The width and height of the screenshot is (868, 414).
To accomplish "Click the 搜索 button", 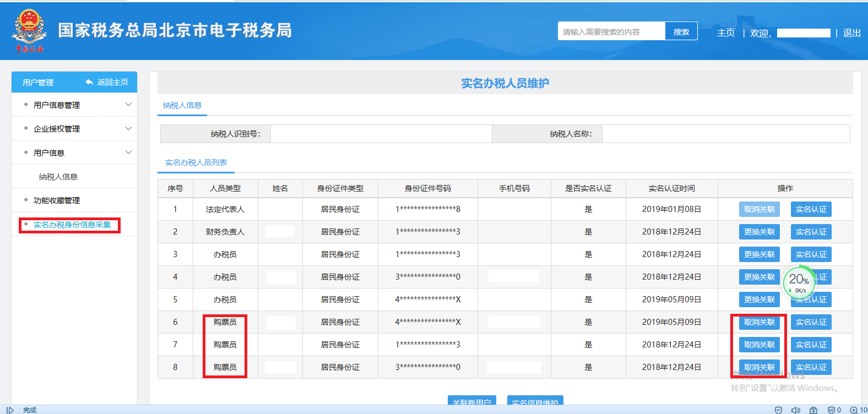I will point(681,32).
